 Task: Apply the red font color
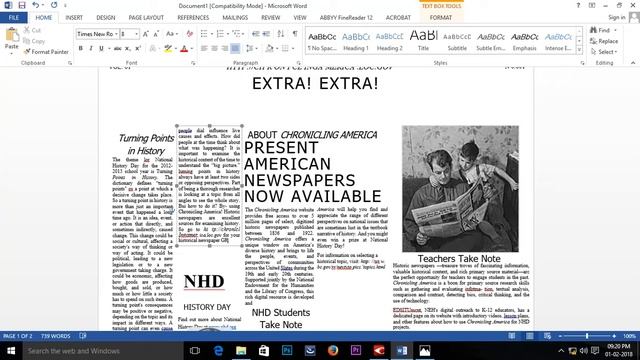point(184,49)
